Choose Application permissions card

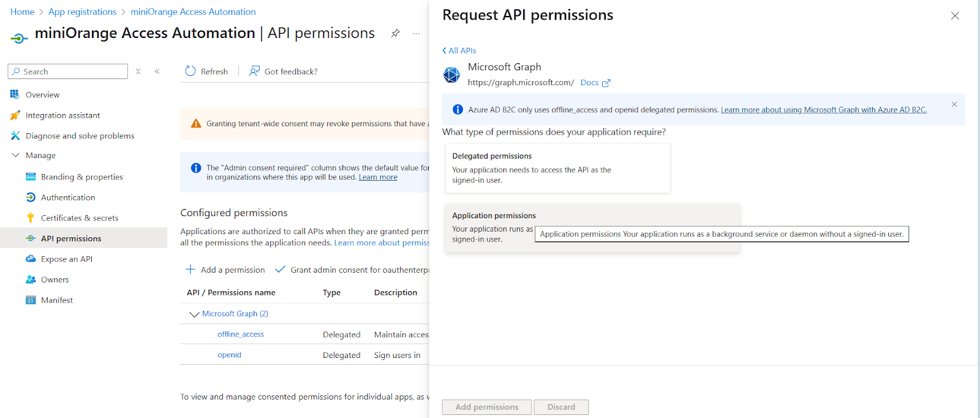(x=592, y=228)
